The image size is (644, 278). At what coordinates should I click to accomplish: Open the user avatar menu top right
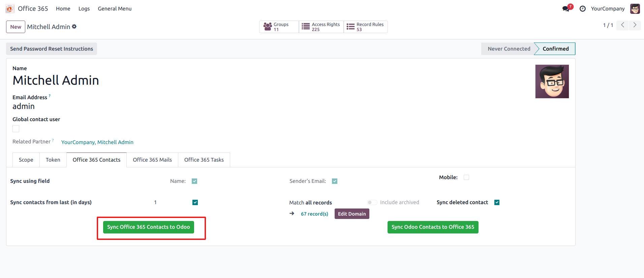point(635,9)
